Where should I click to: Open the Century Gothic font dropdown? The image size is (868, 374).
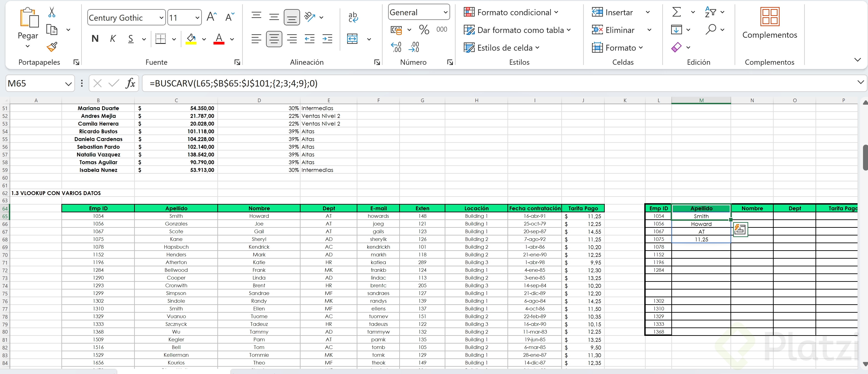point(161,17)
